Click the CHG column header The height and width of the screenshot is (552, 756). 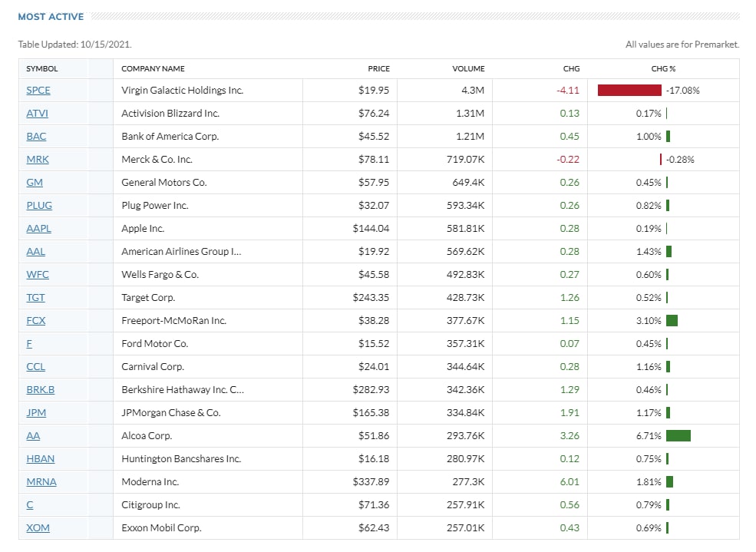[x=571, y=69]
